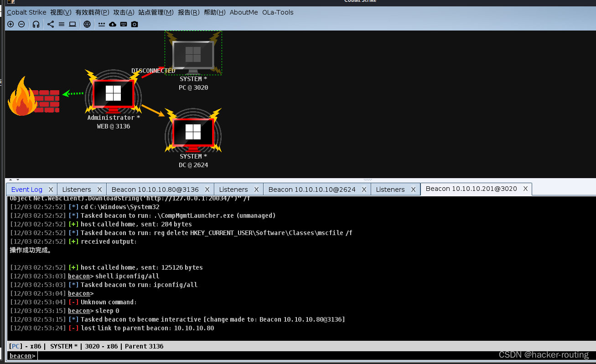Select the Administrator WEB @ 3136 beacon node

[x=113, y=99]
